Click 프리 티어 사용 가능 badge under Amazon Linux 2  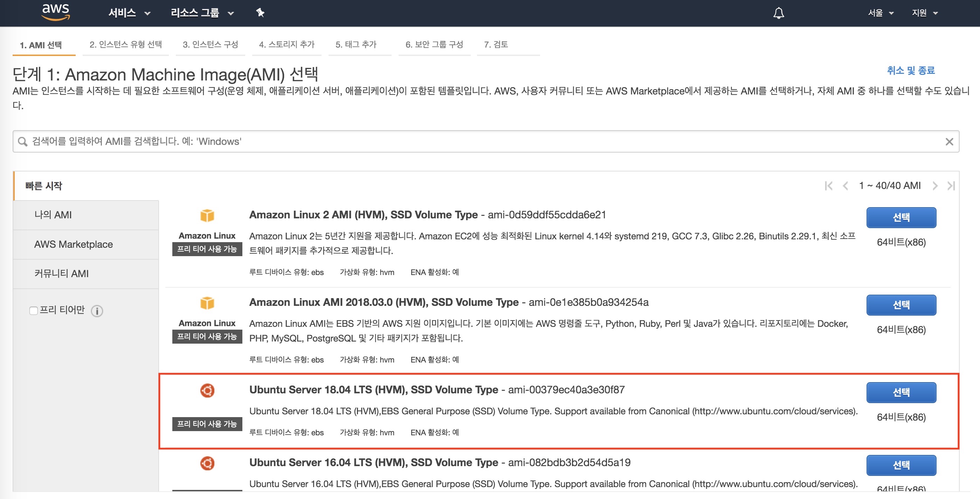click(207, 249)
